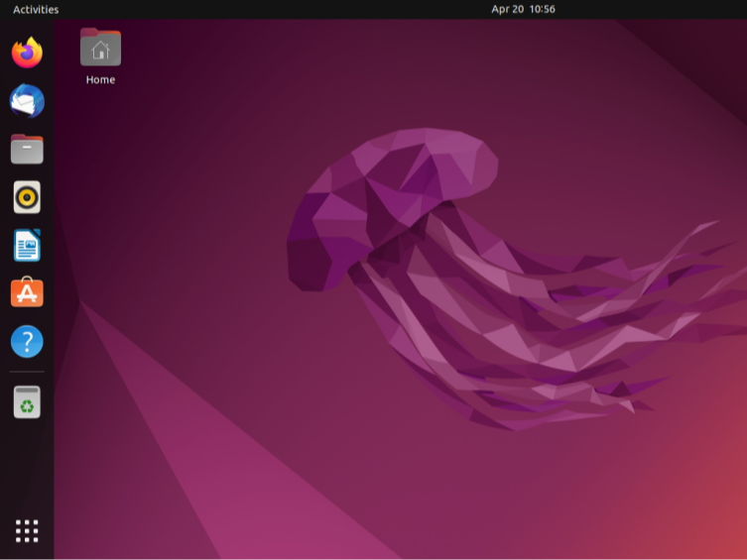The image size is (747, 560).
Task: Click the Activities button
Action: pos(36,10)
